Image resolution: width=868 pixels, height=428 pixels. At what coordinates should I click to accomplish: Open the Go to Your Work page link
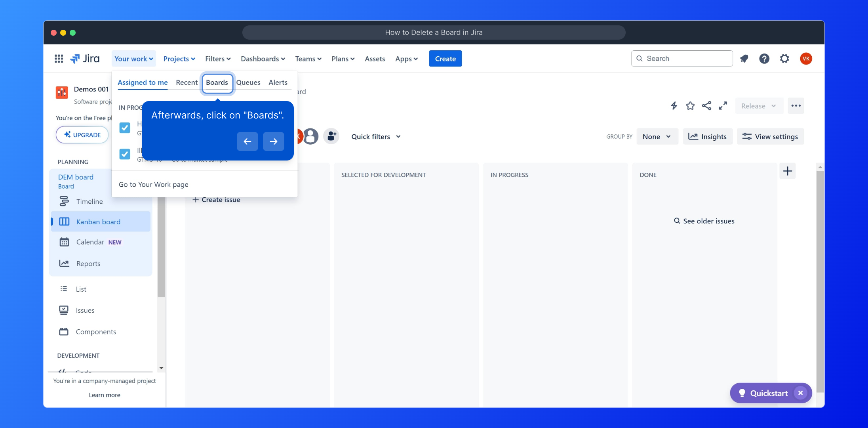(x=154, y=185)
